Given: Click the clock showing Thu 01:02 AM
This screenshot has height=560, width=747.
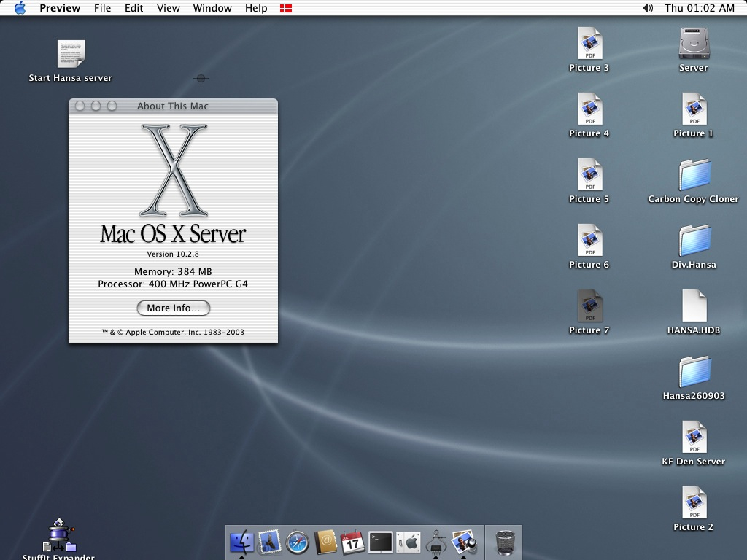Looking at the screenshot, I should click(700, 8).
